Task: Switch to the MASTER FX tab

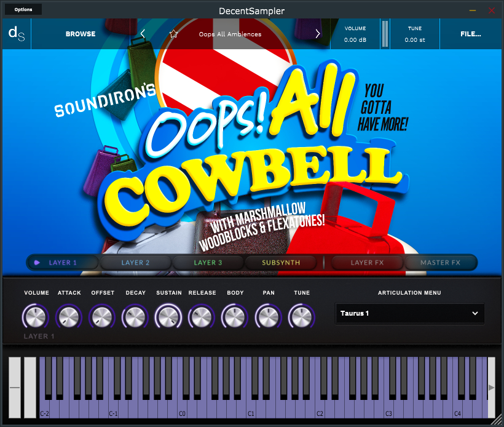Action: point(440,263)
